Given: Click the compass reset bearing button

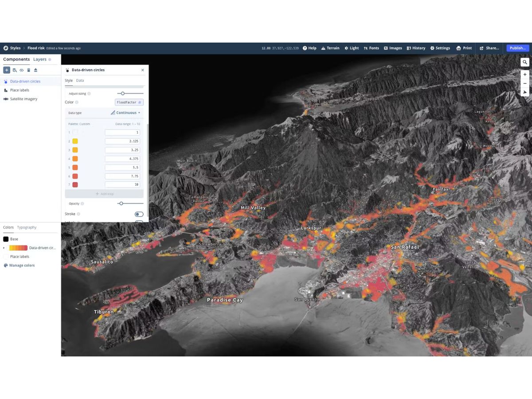Looking at the screenshot, I should (x=525, y=92).
